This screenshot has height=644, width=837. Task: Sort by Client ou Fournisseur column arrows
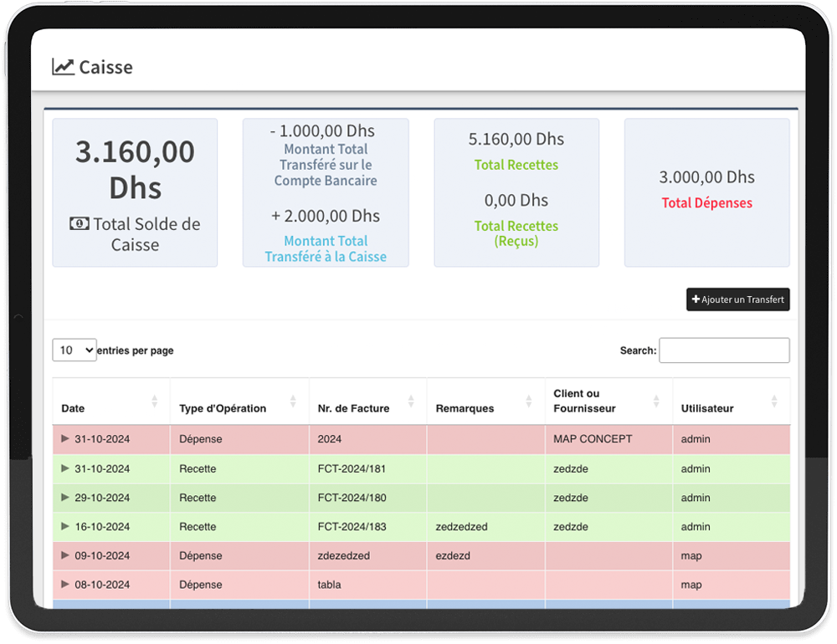point(657,401)
